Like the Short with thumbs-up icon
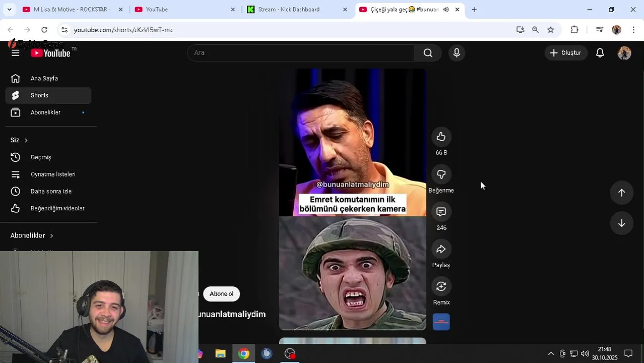Screen dimensions: 644x363 tap(441, 137)
